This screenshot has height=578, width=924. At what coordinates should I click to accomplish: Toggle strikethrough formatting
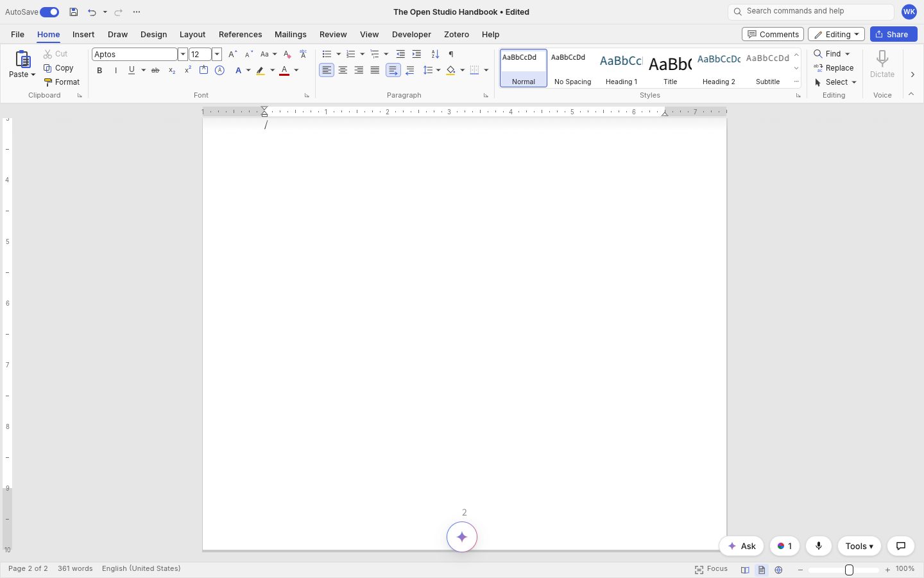(x=155, y=71)
